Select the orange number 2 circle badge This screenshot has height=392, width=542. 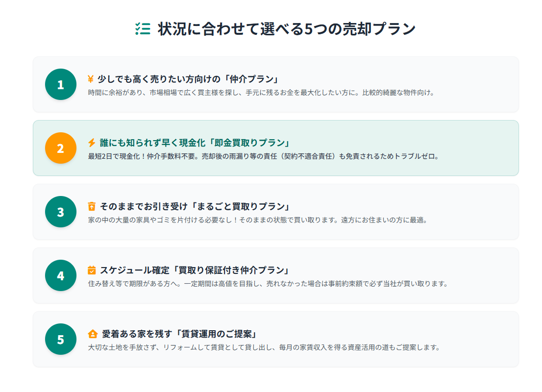[60, 148]
